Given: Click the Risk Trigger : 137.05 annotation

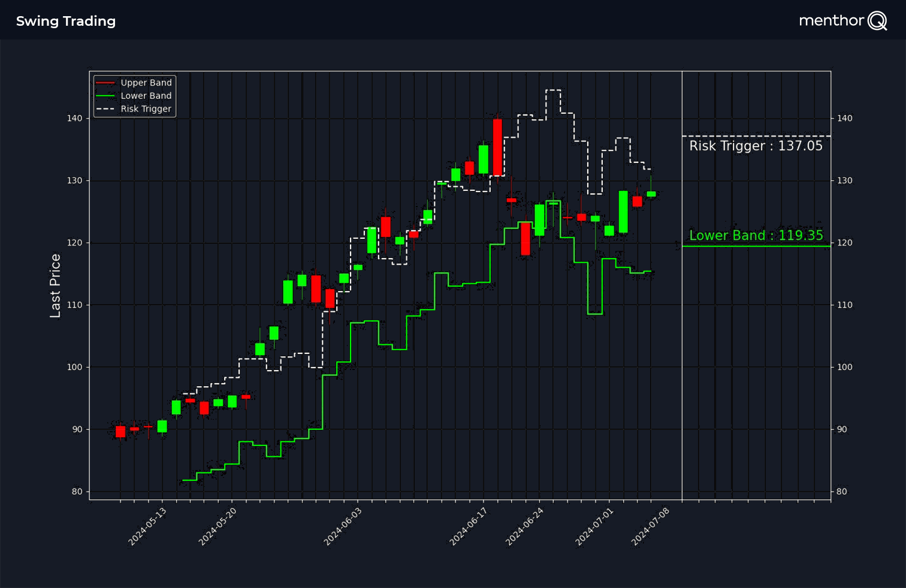Looking at the screenshot, I should 756,146.
